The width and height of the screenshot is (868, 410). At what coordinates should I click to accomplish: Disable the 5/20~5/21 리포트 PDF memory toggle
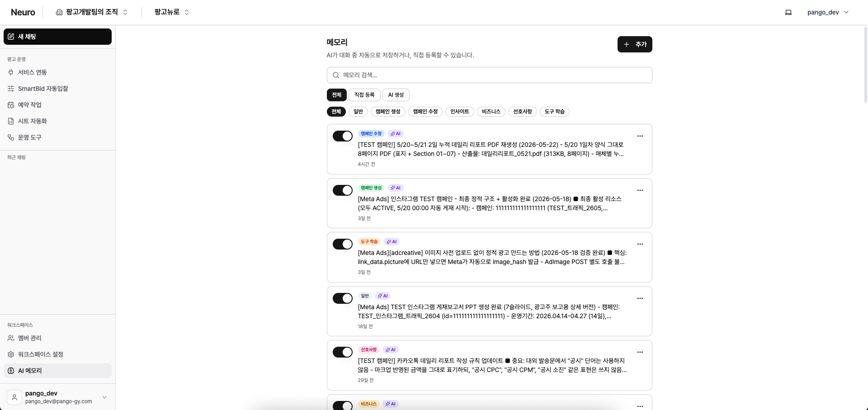coord(343,136)
